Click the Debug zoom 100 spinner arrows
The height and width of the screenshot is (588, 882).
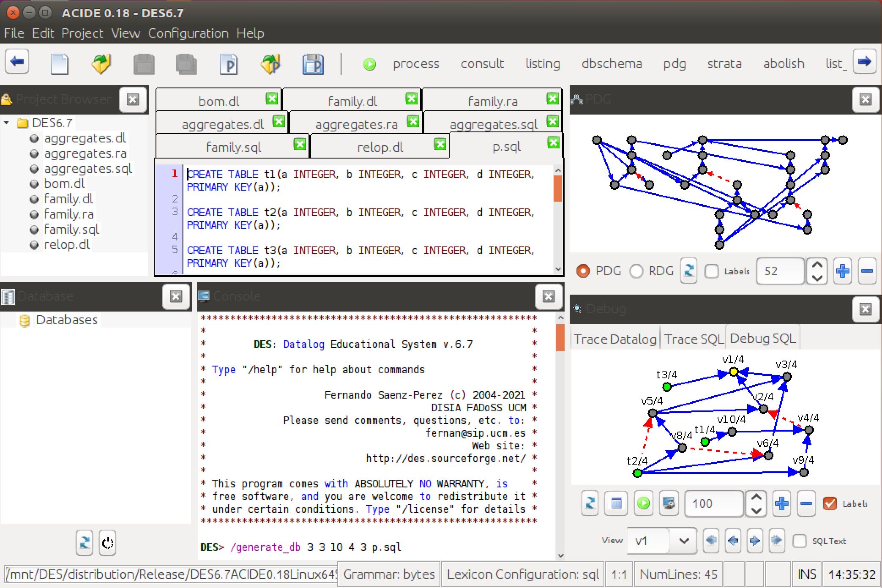756,503
